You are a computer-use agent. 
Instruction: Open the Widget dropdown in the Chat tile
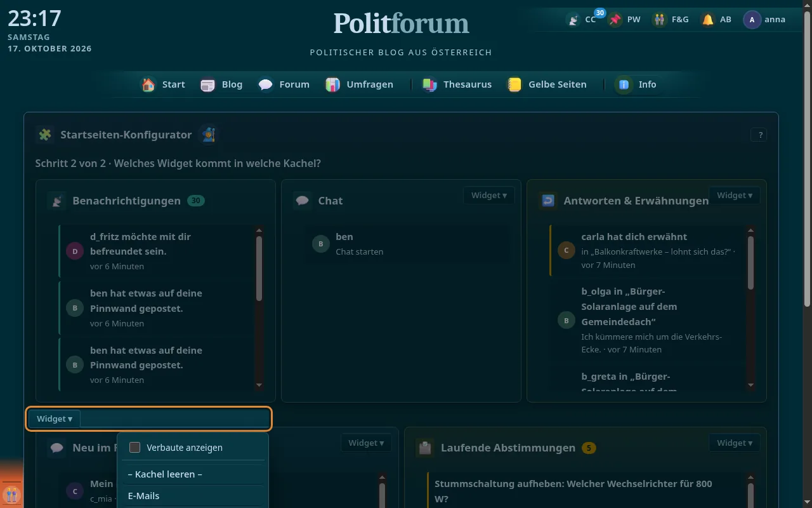(488, 196)
